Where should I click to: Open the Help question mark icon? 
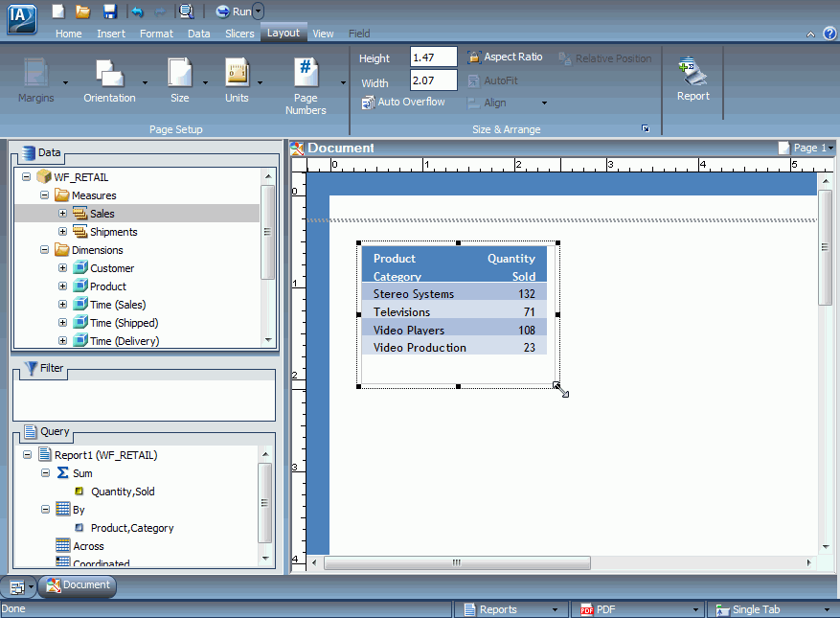[x=829, y=34]
